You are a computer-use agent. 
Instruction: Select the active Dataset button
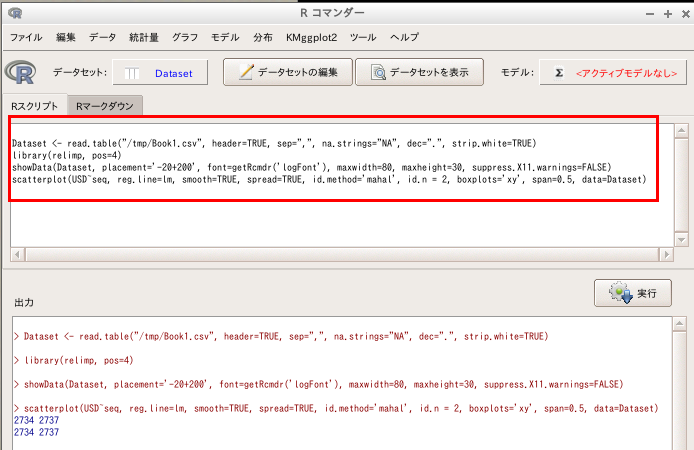(x=160, y=73)
